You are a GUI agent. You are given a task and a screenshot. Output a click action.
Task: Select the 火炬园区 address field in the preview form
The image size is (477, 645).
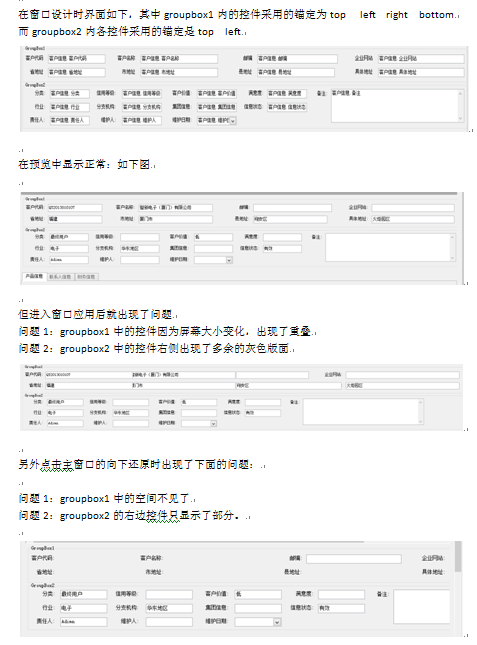413,219
